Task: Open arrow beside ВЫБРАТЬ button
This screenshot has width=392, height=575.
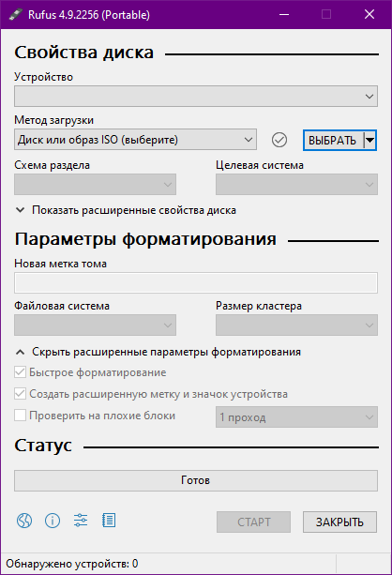Action: (370, 140)
